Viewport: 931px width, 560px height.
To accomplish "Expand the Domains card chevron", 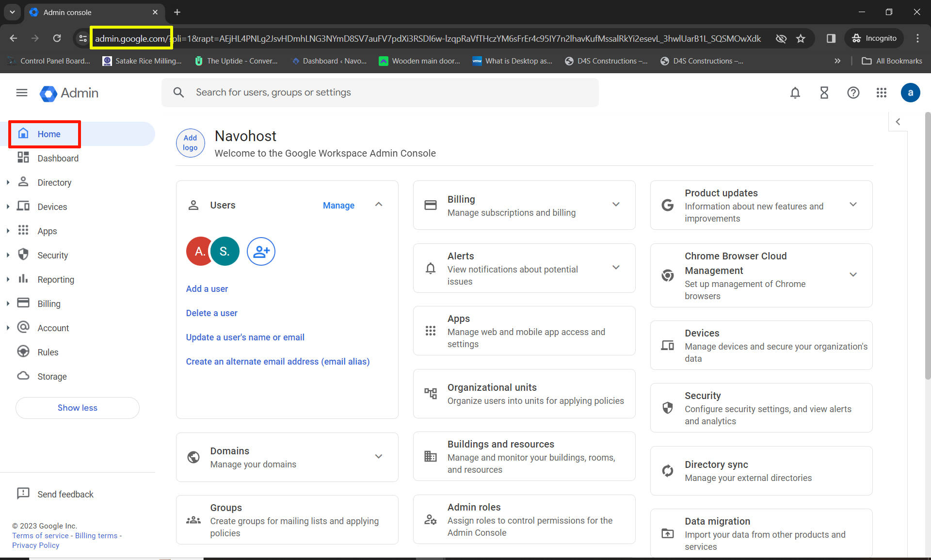I will click(x=379, y=457).
